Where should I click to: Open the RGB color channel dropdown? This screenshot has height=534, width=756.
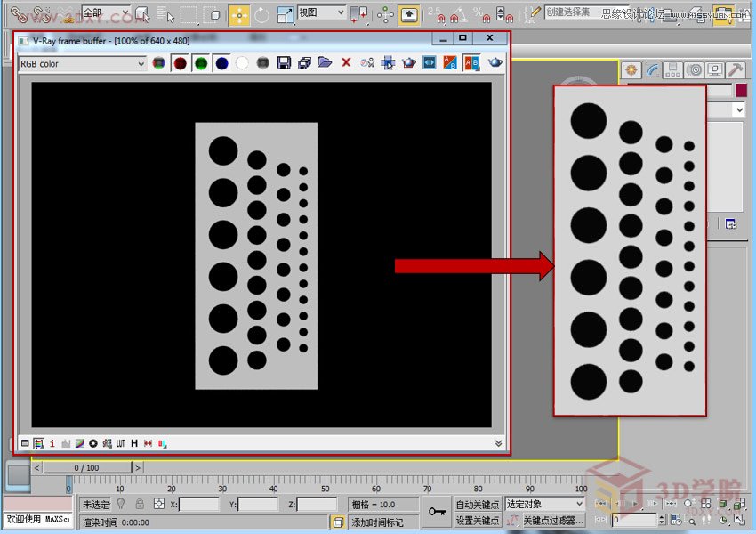(80, 63)
